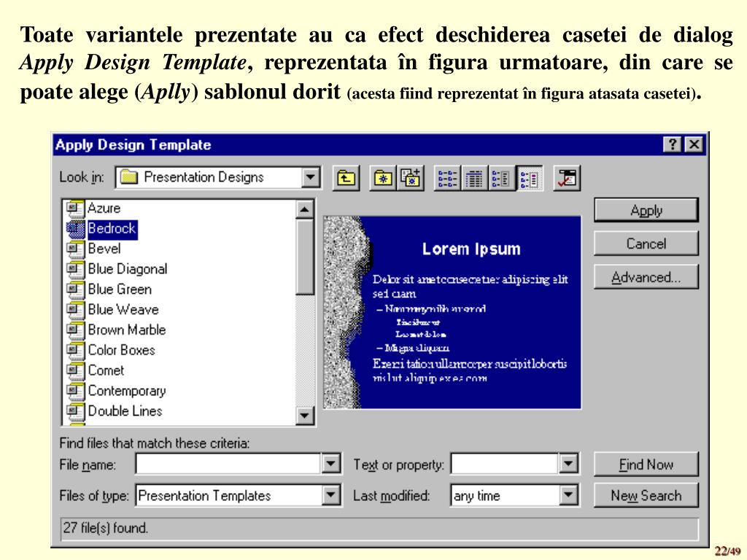The height and width of the screenshot is (560, 747).
Task: Click the file list scrollbar thumb
Action: click(x=304, y=257)
